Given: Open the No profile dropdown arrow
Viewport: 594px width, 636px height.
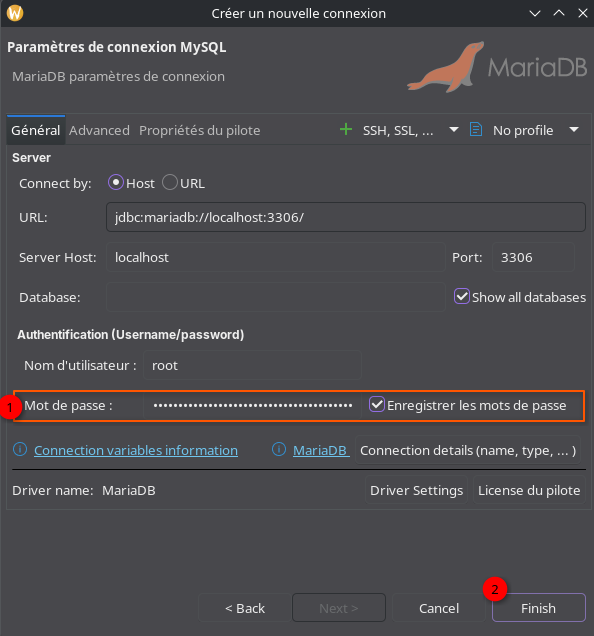Looking at the screenshot, I should point(574,130).
